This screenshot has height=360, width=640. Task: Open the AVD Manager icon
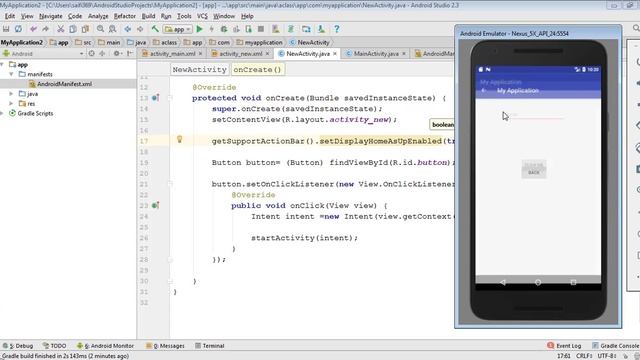click(276, 29)
